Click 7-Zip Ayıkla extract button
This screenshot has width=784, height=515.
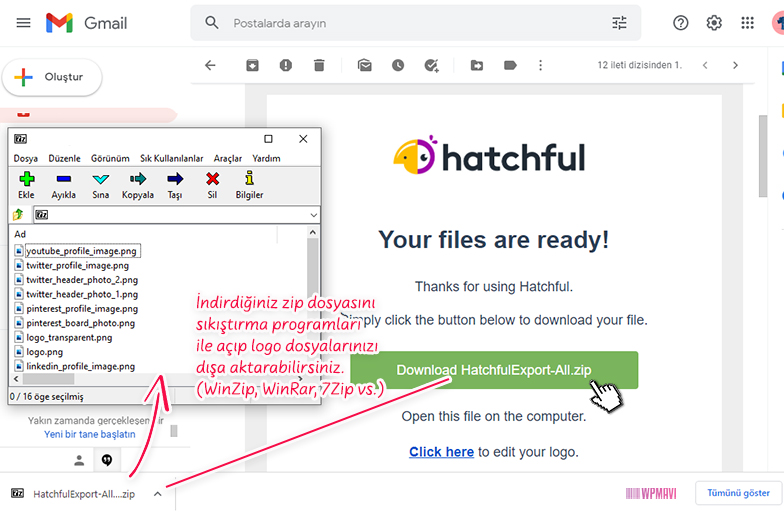point(64,185)
